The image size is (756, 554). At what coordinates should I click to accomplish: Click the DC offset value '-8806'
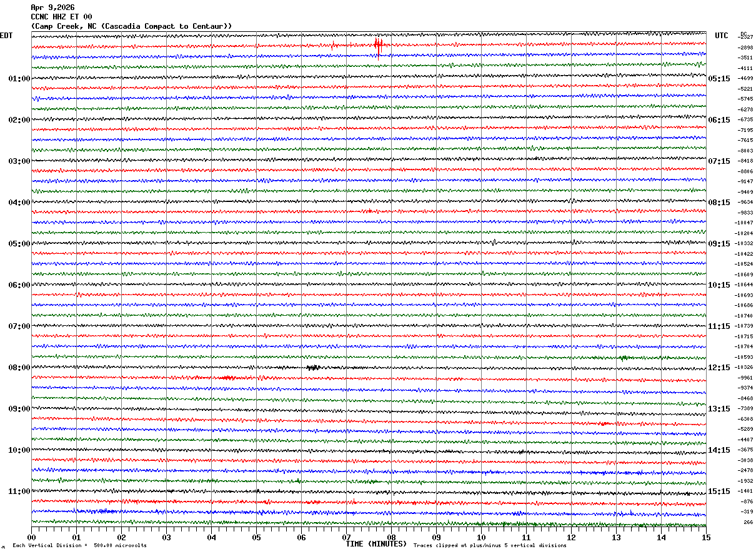[745, 171]
